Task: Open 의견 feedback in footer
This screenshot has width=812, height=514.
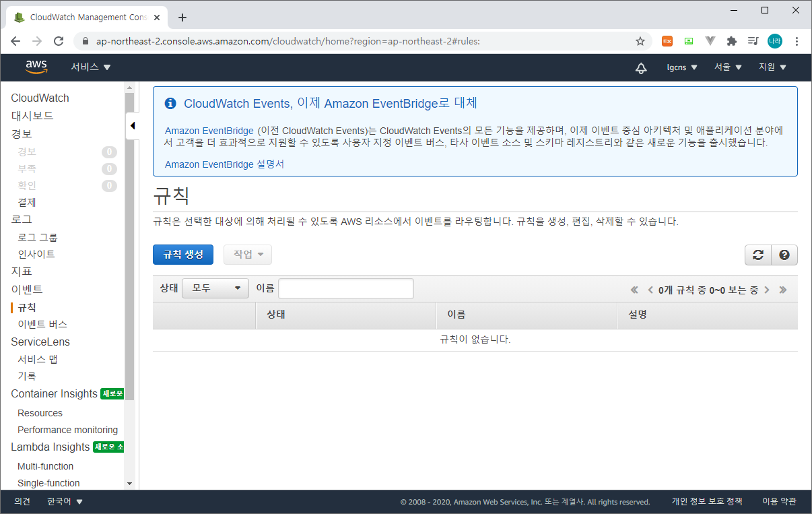Action: tap(22, 501)
